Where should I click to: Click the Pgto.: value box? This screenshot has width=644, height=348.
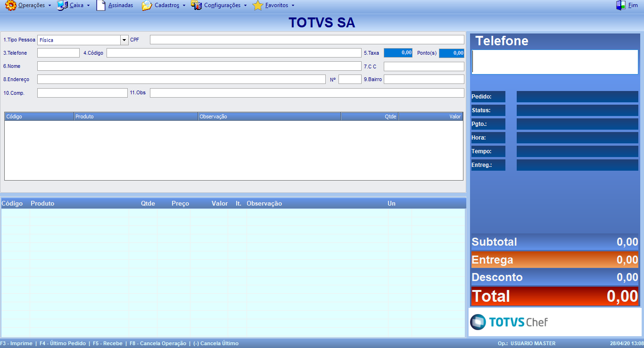pyautogui.click(x=578, y=124)
